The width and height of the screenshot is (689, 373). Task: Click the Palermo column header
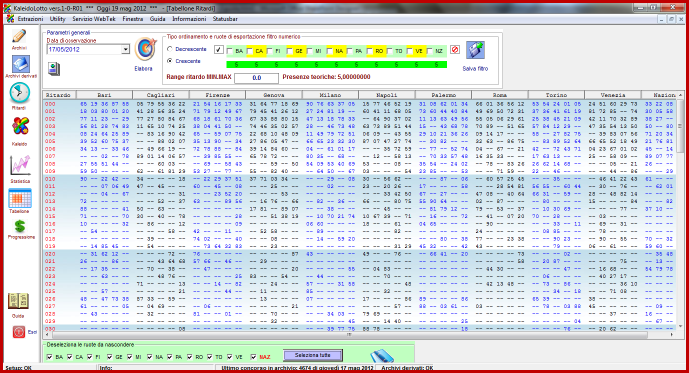[443, 95]
